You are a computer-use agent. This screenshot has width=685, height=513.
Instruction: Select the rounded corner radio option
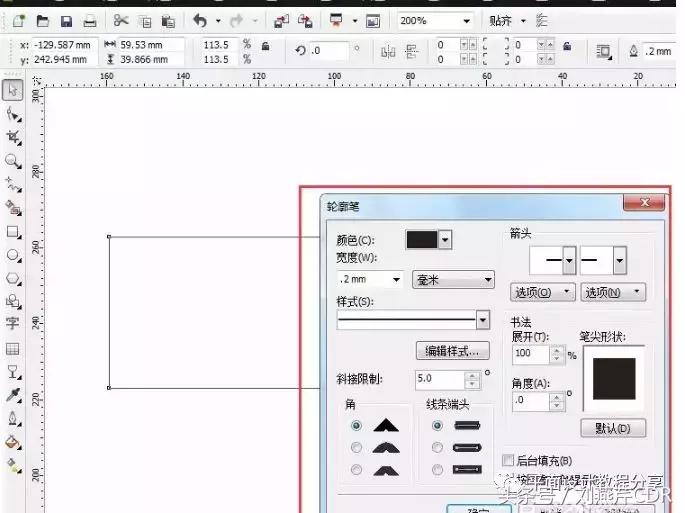(356, 447)
